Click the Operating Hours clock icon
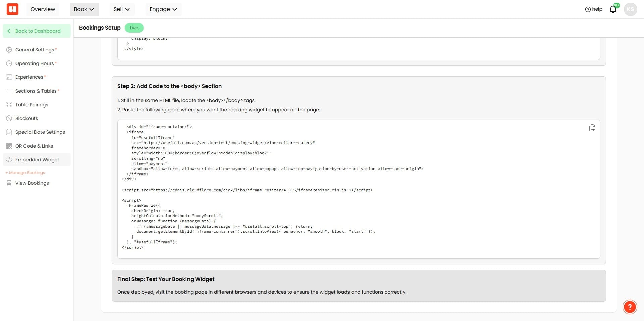The image size is (644, 321). coord(9,63)
